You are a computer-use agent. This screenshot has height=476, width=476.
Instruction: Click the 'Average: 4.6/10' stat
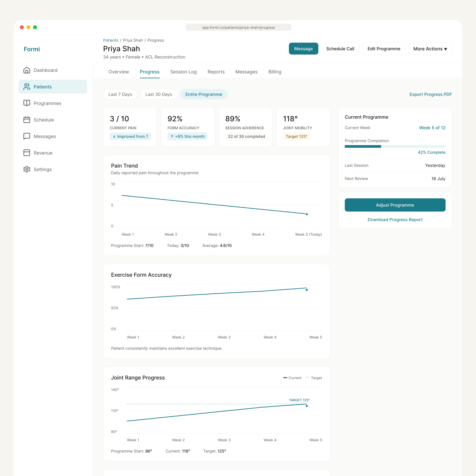(217, 245)
